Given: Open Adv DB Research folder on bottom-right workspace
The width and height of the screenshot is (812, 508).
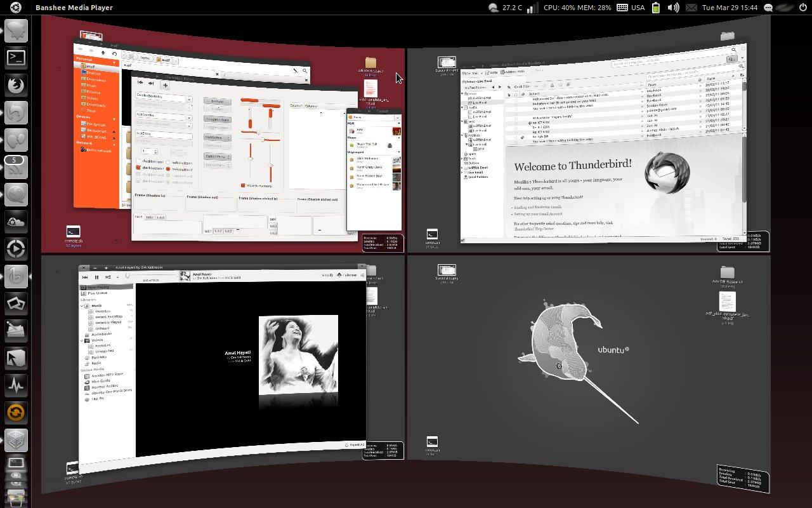Looking at the screenshot, I should [727, 276].
